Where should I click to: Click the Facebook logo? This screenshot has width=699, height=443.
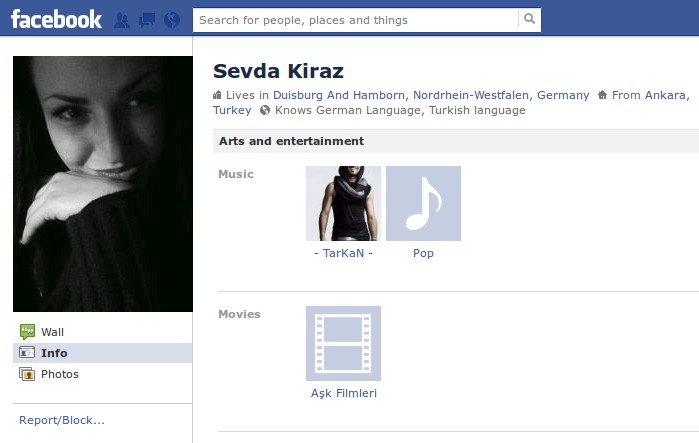[x=56, y=20]
